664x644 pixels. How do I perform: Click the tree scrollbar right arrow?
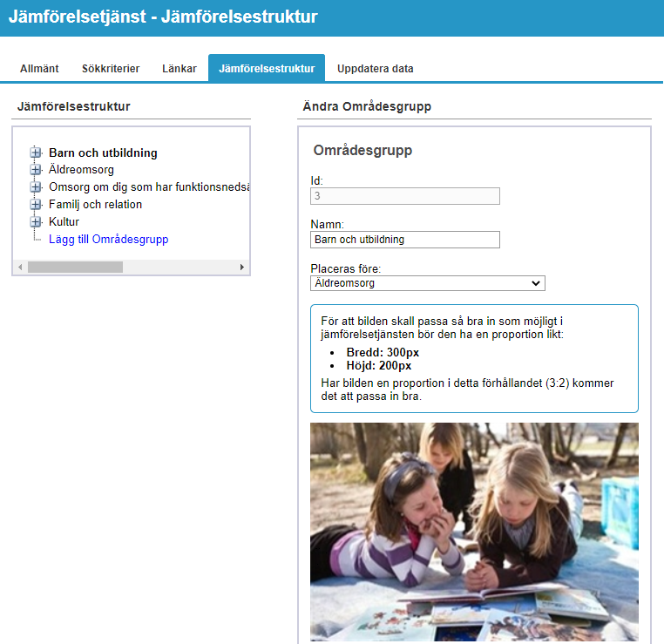pyautogui.click(x=241, y=268)
